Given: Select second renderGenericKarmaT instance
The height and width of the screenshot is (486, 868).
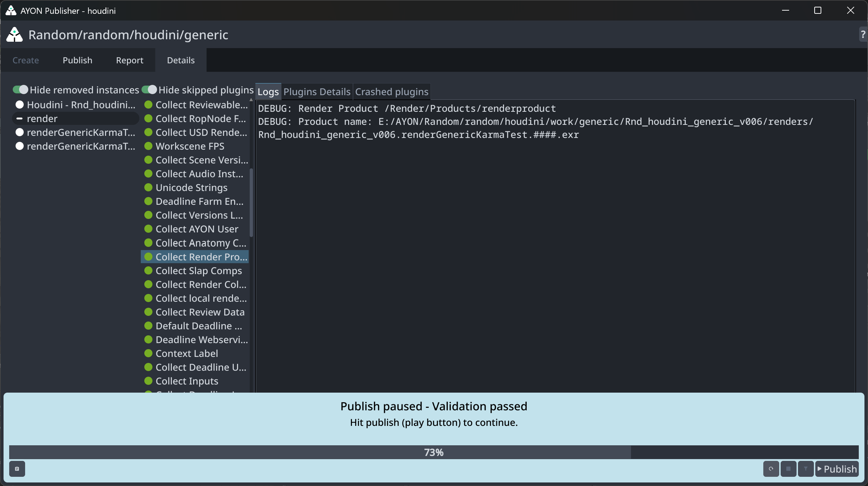Looking at the screenshot, I should click(x=76, y=146).
